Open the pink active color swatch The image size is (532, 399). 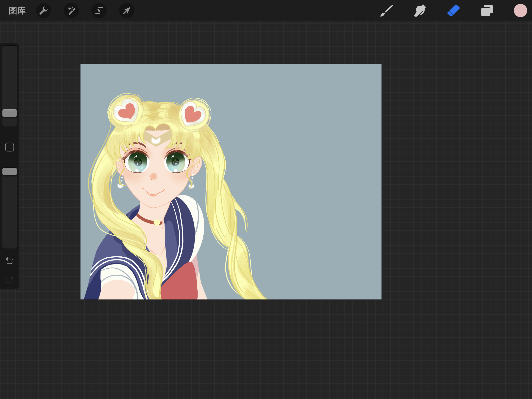(520, 11)
